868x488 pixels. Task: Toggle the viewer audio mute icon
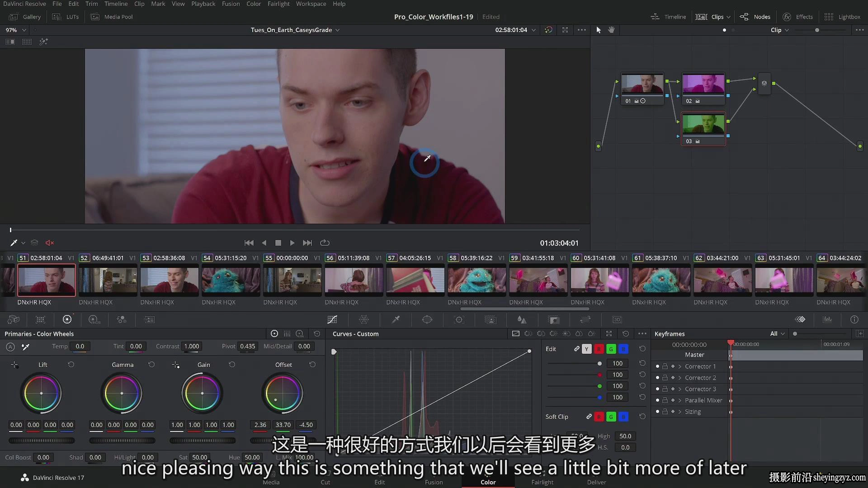50,243
